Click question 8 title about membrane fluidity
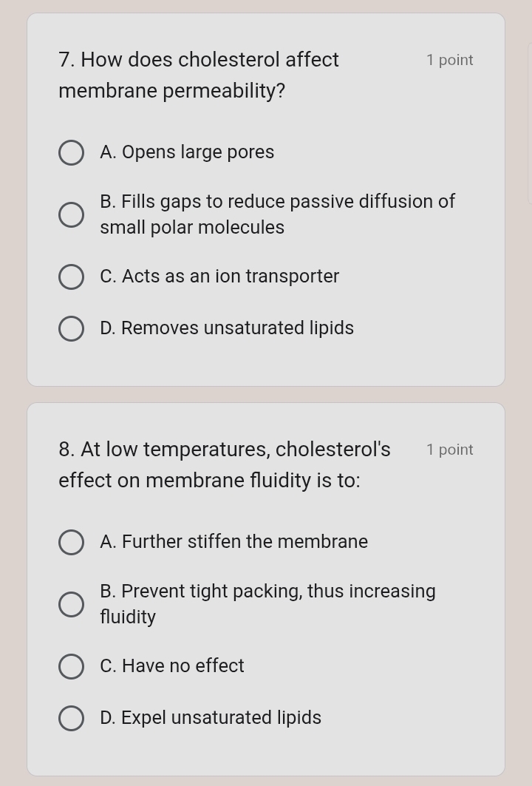Screen dimensions: 532x786 click(225, 464)
